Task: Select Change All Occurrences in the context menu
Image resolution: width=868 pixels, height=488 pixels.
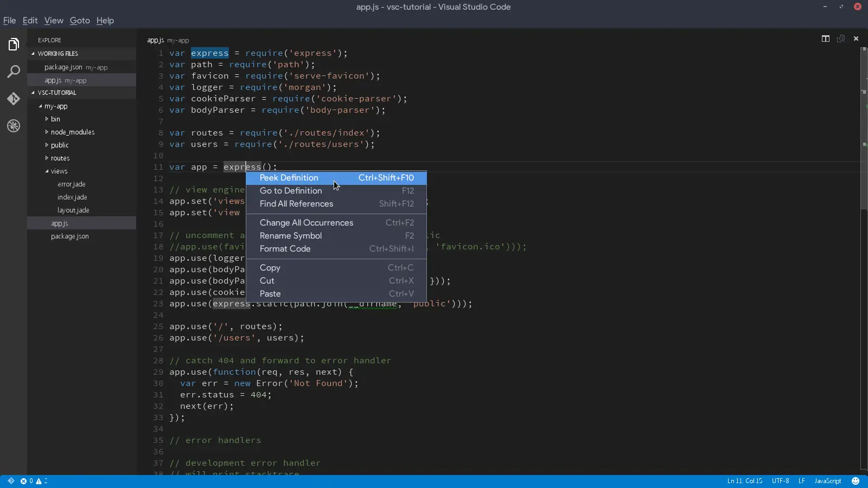Action: (x=336, y=223)
